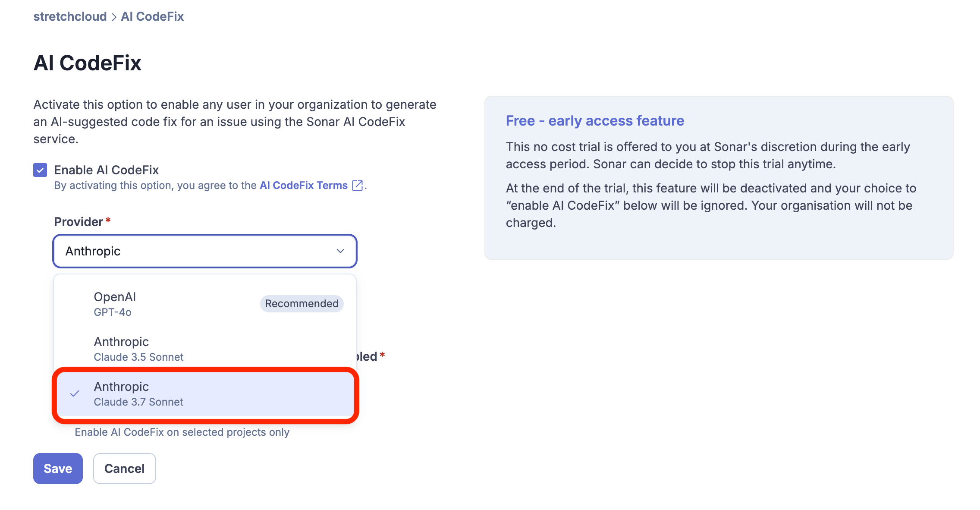980x510 pixels.
Task: Collapse the Provider list using chevron arrow
Action: pyautogui.click(x=340, y=251)
